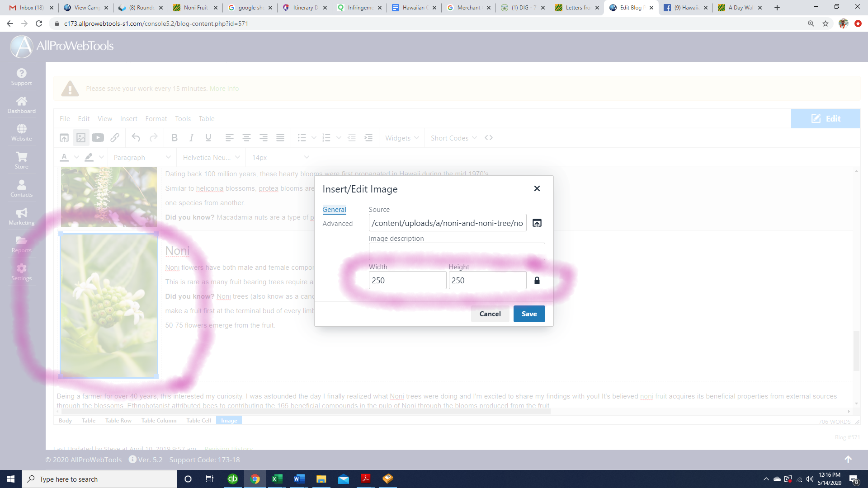The height and width of the screenshot is (488, 868).
Task: Open the Format menu in editor
Action: pyautogui.click(x=156, y=118)
